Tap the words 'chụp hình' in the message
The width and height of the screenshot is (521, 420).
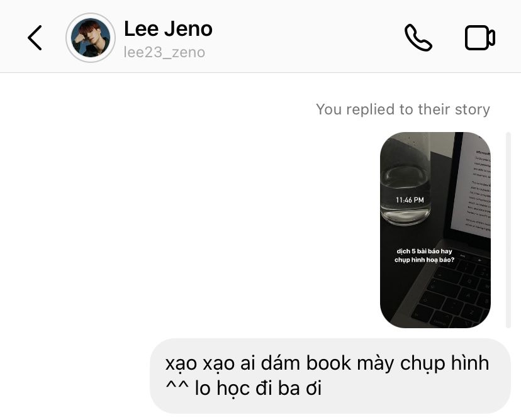pyautogui.click(x=445, y=363)
